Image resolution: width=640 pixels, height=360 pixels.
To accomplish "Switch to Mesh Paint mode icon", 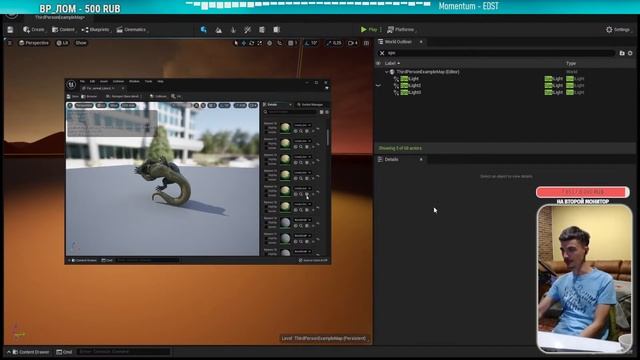I will (247, 30).
